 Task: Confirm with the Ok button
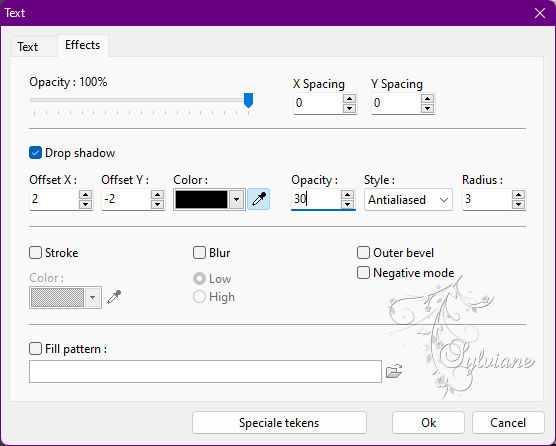(428, 423)
